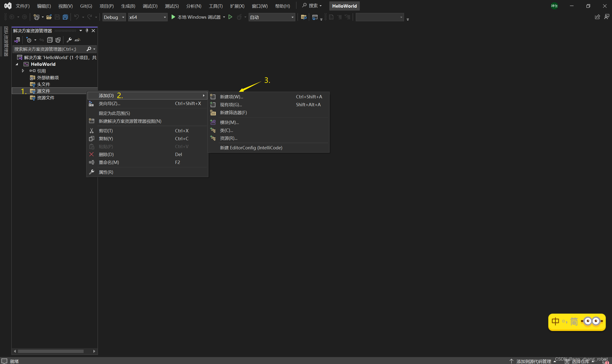The height and width of the screenshot is (364, 612).
Task: Open the 文件(F) menu
Action: click(x=22, y=6)
